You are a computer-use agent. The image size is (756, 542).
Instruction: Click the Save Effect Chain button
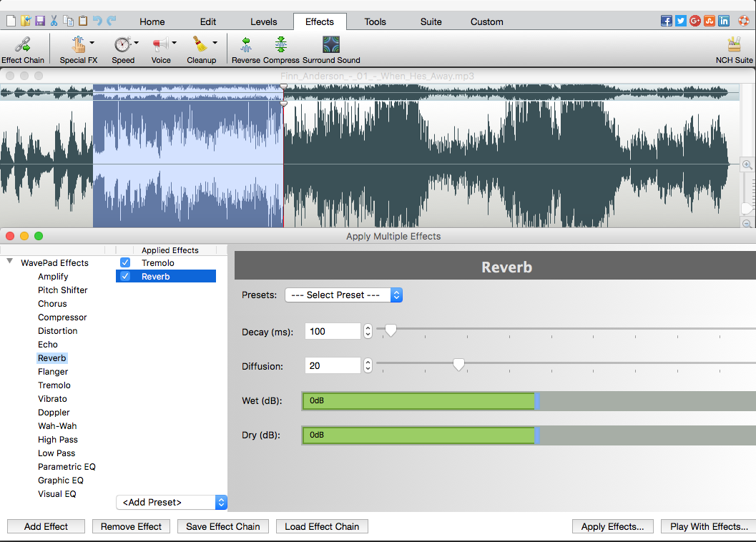click(222, 526)
